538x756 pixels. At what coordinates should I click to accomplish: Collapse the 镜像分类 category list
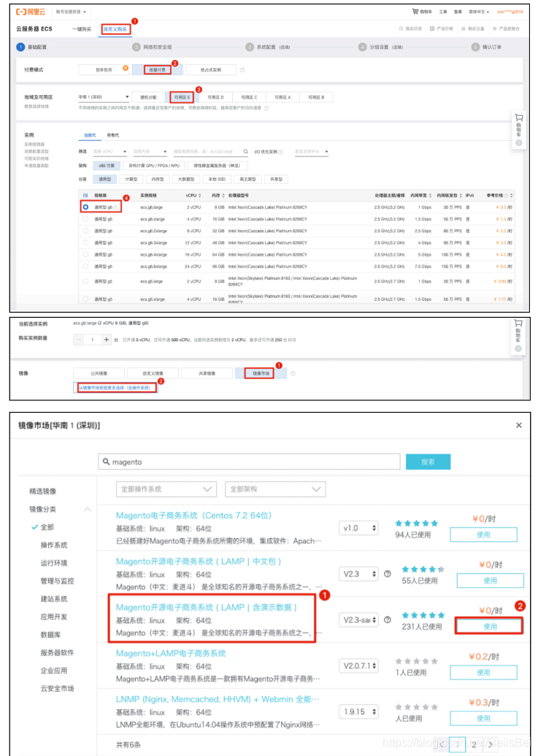point(88,509)
